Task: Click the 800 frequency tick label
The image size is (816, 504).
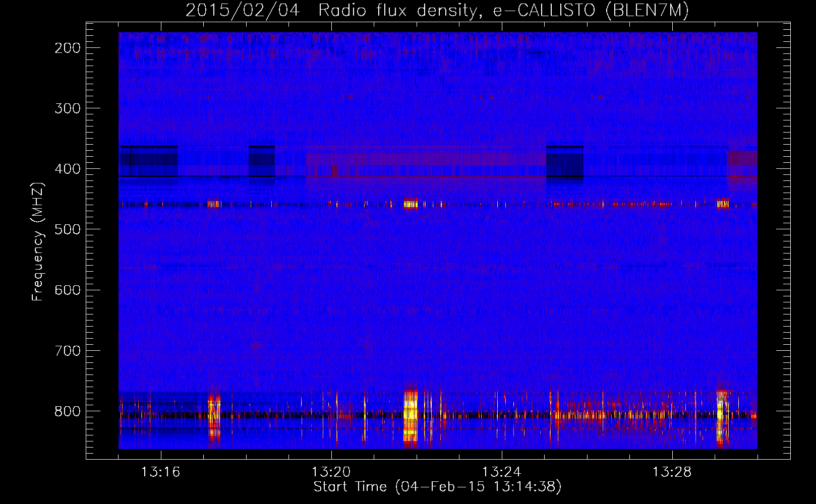Action: 68,411
